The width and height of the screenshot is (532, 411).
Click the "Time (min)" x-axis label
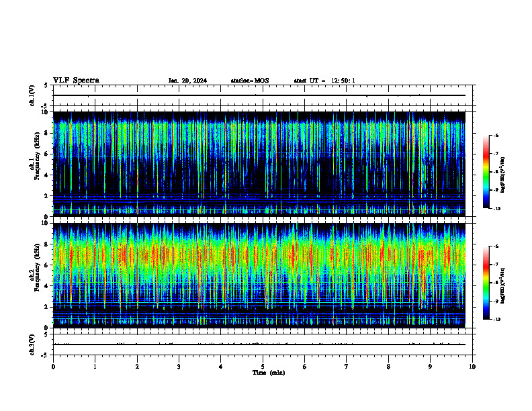tap(269, 373)
